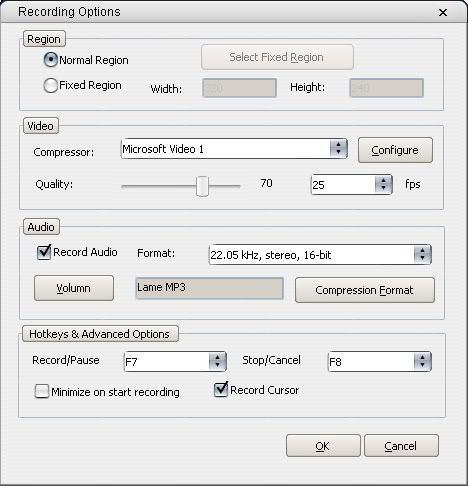Open the Compressor dropdown list
The image size is (468, 486).
point(234,149)
